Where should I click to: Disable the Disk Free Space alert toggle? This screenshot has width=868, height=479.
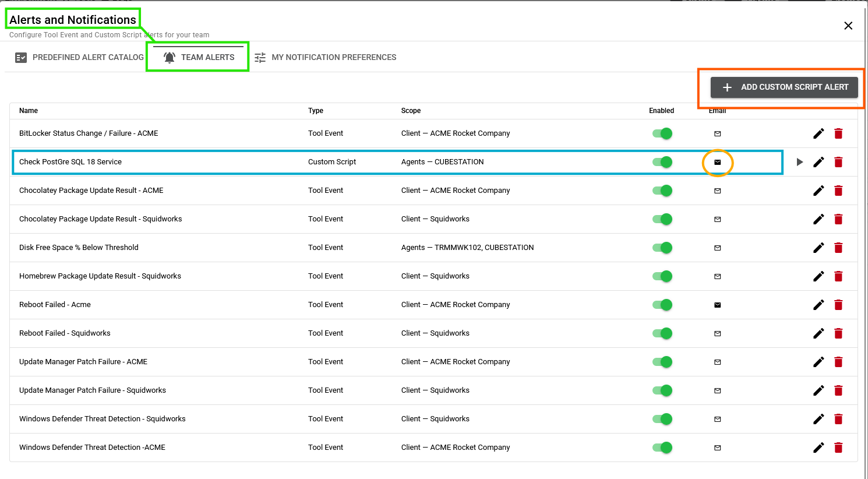[x=662, y=248]
